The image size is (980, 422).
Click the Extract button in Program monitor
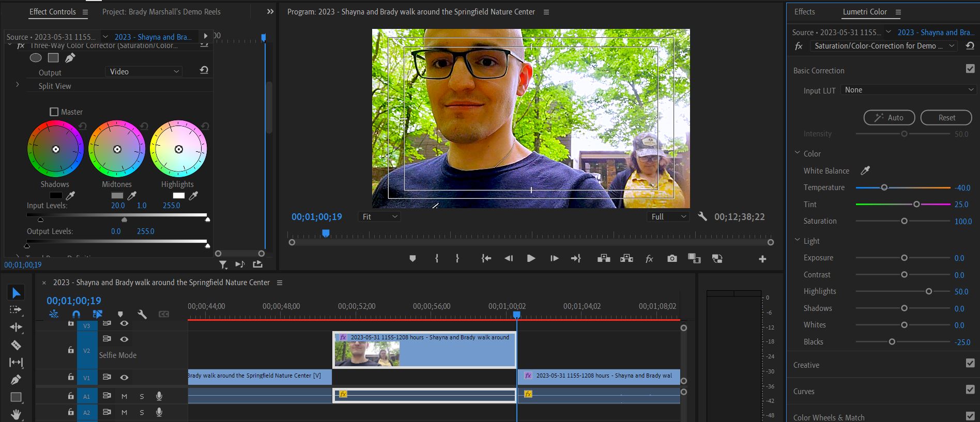point(626,258)
